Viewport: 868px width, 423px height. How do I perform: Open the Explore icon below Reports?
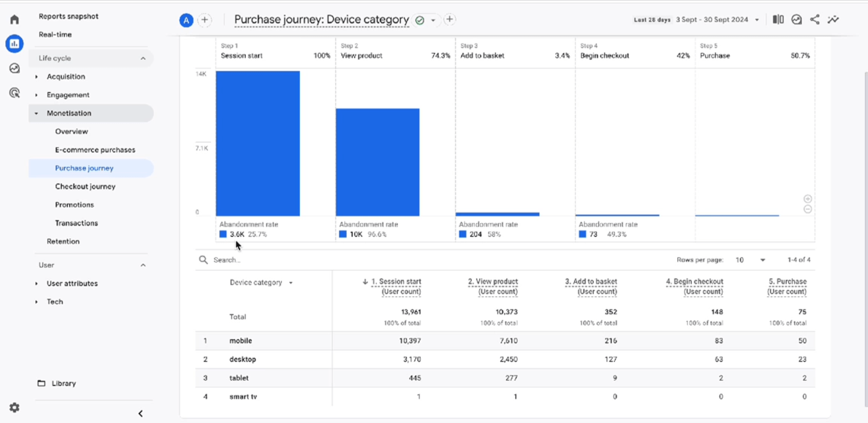click(15, 68)
